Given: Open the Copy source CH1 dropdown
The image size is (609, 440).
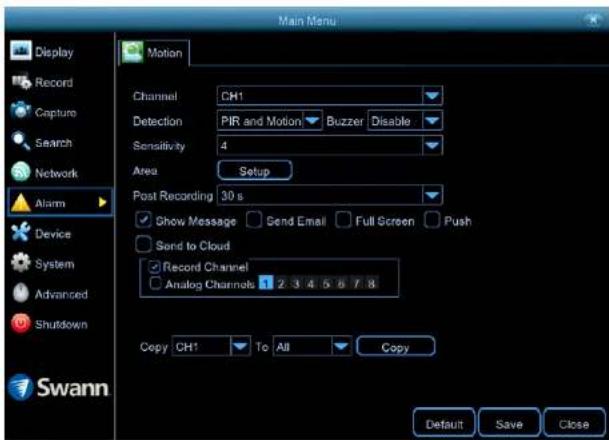Looking at the screenshot, I should click(211, 346).
